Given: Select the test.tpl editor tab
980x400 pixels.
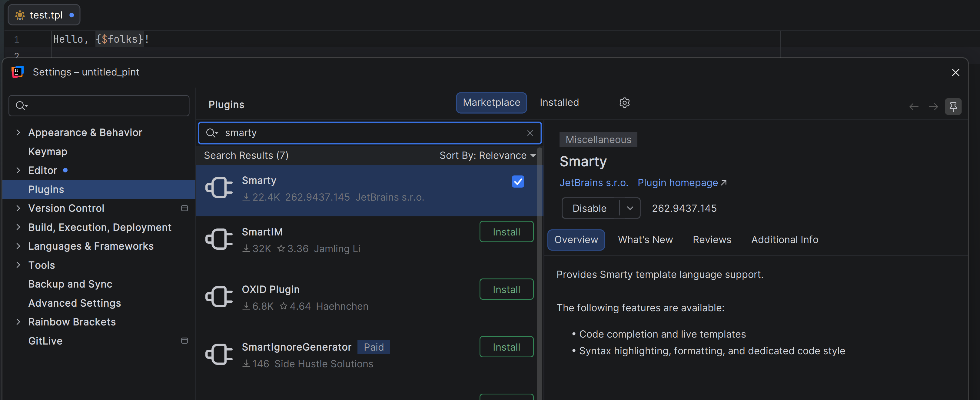Looking at the screenshot, I should [44, 15].
